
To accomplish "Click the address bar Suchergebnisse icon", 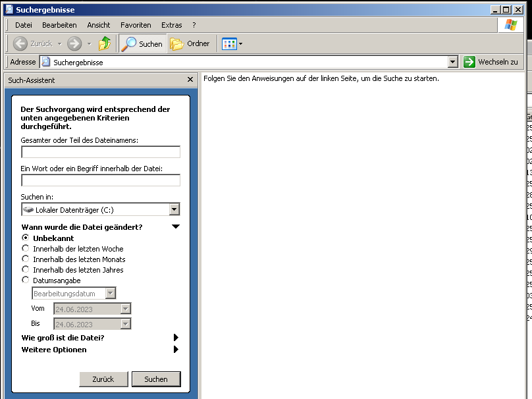I will tap(46, 62).
